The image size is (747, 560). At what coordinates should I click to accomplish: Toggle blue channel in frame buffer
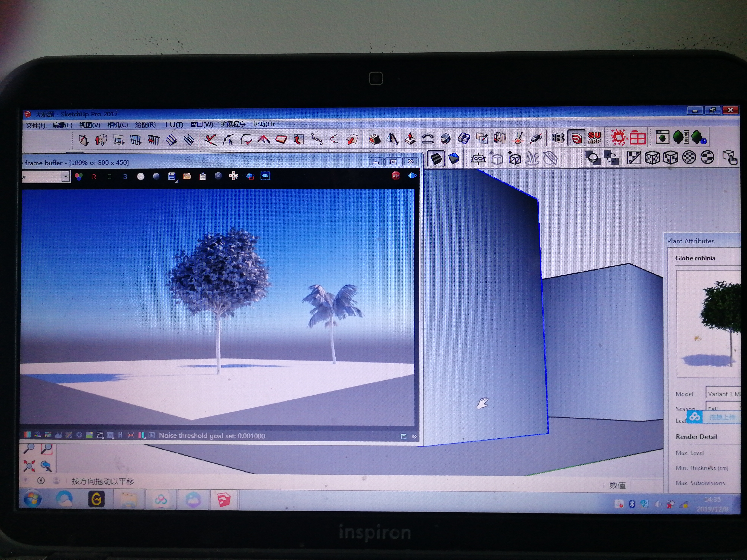(x=125, y=177)
